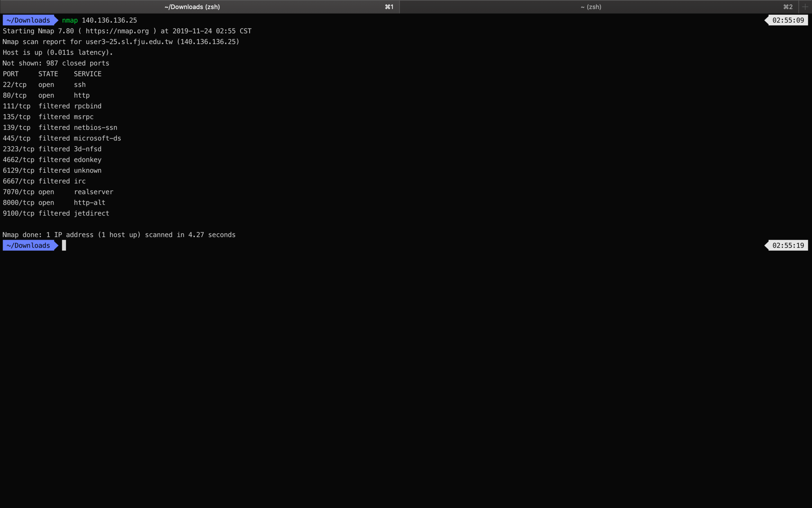Viewport: 812px width, 508px height.
Task: Click the plus new tab icon
Action: click(x=805, y=7)
